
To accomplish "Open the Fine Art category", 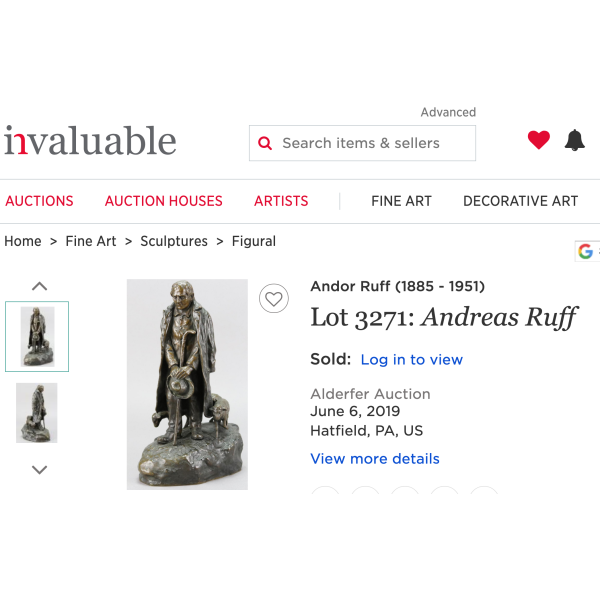I will [x=401, y=201].
